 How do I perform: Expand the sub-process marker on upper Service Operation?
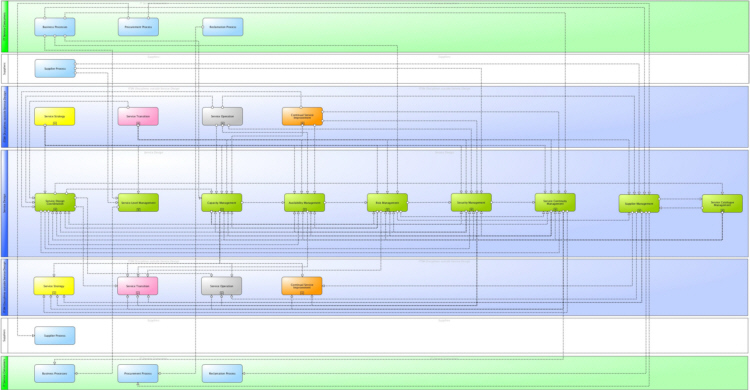[x=222, y=123]
